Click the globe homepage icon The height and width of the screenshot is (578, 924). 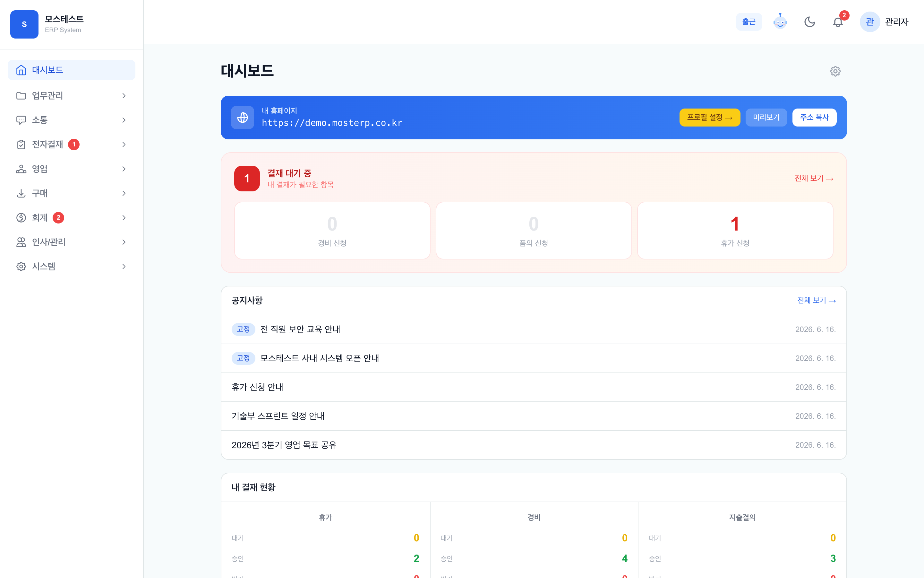click(243, 117)
